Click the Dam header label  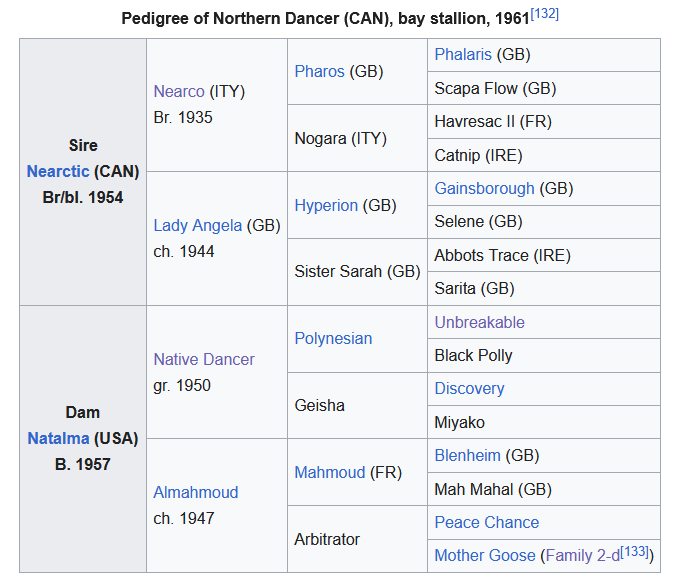point(83,413)
